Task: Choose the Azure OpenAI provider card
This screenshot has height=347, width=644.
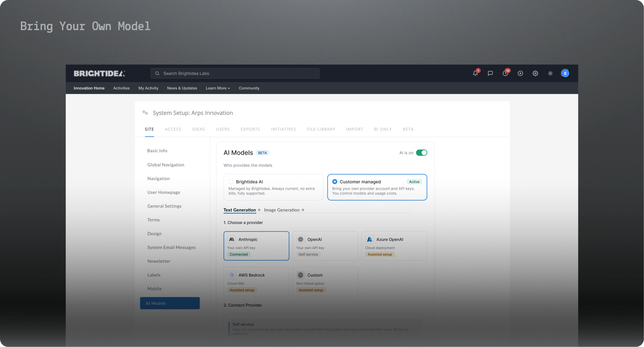Action: click(x=394, y=246)
